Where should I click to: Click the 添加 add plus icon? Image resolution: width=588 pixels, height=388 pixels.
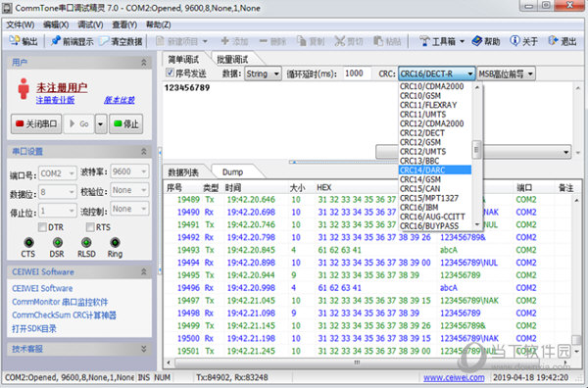click(x=225, y=40)
